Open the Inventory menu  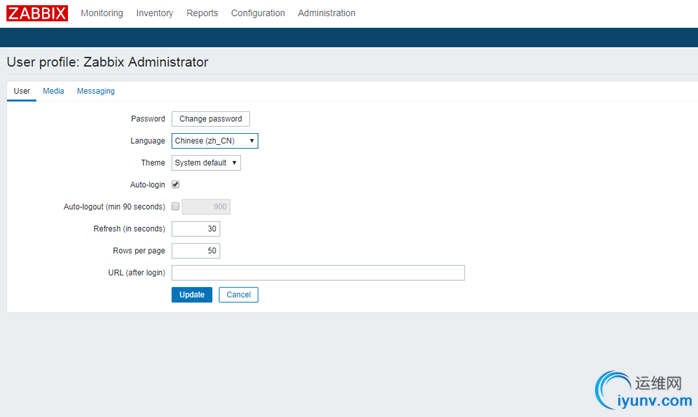point(154,13)
